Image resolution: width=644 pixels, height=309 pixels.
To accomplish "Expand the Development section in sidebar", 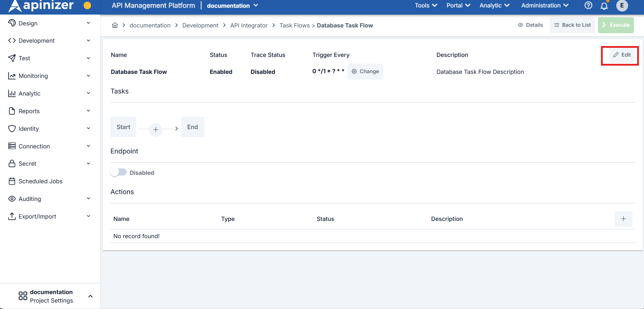I will coord(36,40).
